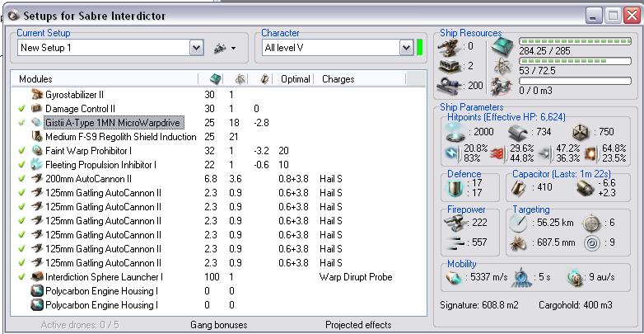Open the Gang bonuses tab

tap(218, 325)
